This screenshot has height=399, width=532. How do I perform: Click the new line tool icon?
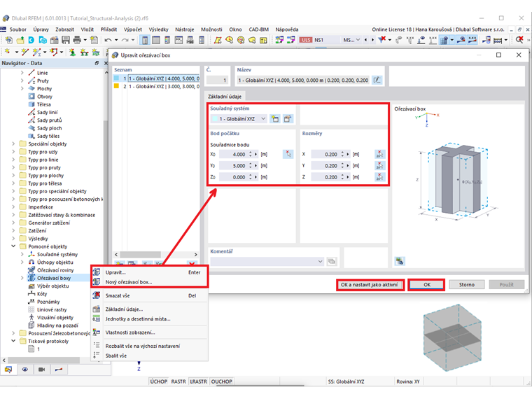tap(24, 52)
